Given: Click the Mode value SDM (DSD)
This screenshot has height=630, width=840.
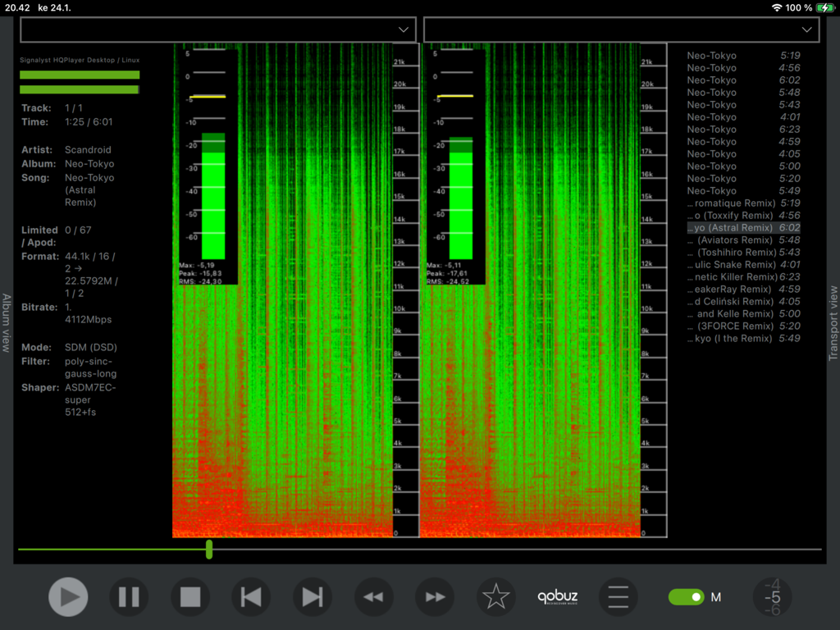Looking at the screenshot, I should click(91, 347).
